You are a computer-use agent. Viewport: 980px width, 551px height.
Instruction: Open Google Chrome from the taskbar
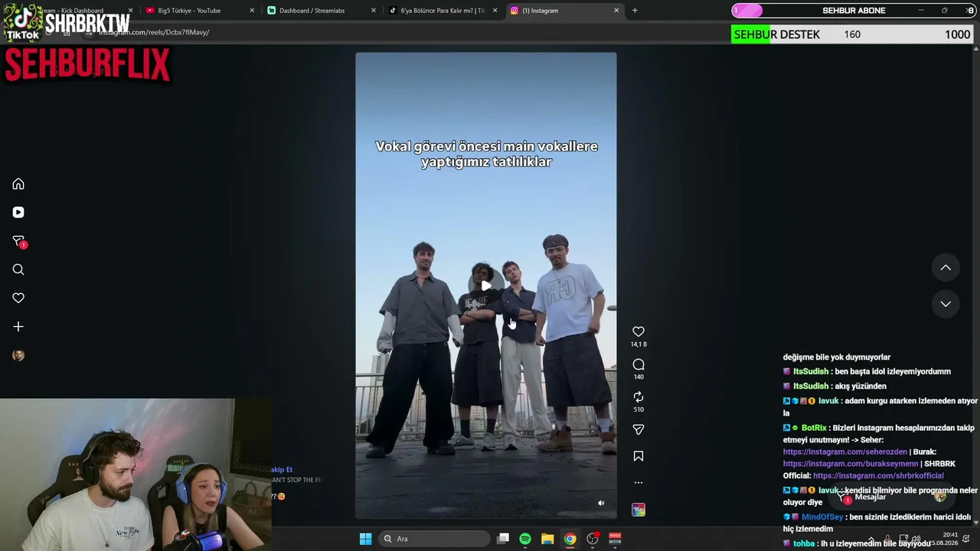tap(570, 539)
